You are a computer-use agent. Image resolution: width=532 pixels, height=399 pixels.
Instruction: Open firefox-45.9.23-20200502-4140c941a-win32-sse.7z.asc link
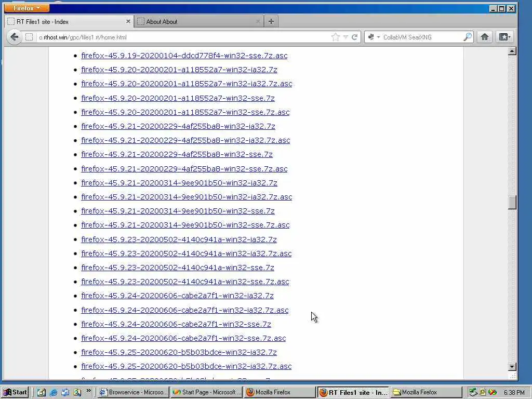(185, 282)
